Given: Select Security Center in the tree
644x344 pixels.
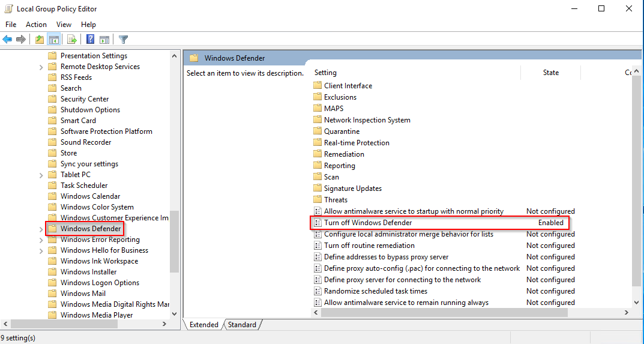Looking at the screenshot, I should pos(85,98).
